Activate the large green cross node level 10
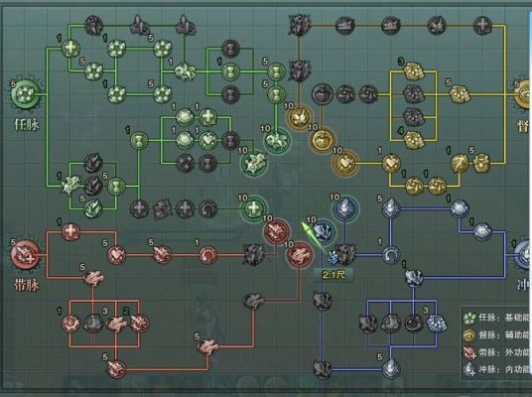This screenshot has height=397, width=532. pos(253,208)
